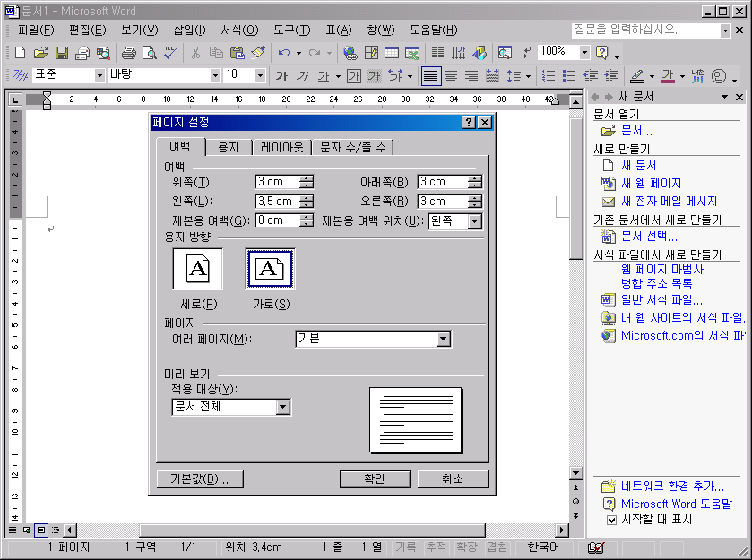Image resolution: width=752 pixels, height=560 pixels.
Task: Open the 적용 대상 dropdown showing 문서 전체
Action: pos(283,407)
